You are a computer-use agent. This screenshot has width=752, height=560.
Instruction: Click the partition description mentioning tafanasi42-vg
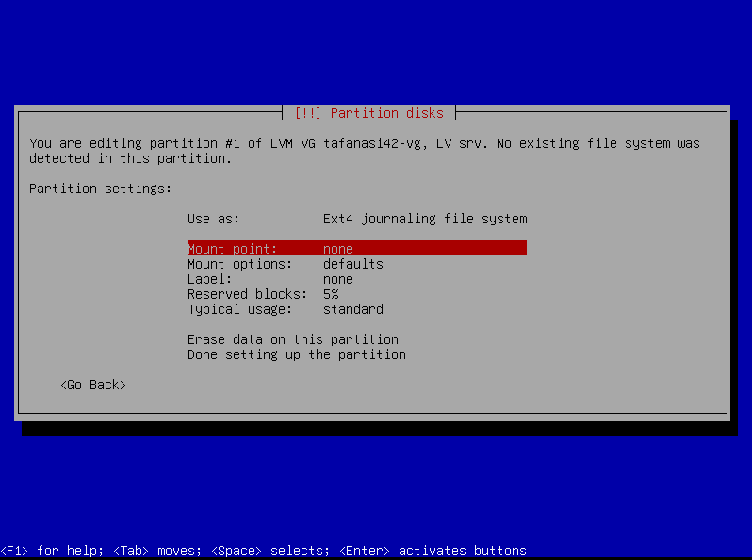pos(364,151)
